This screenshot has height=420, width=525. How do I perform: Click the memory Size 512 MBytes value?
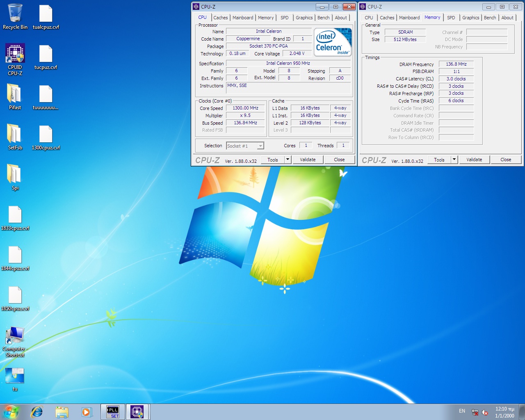pos(405,39)
